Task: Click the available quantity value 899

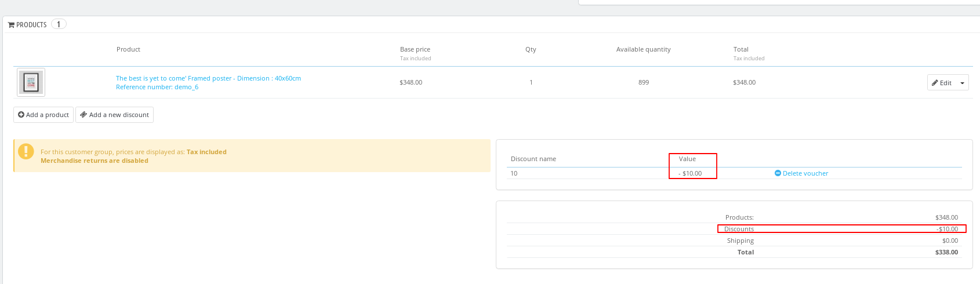Action: [644, 82]
